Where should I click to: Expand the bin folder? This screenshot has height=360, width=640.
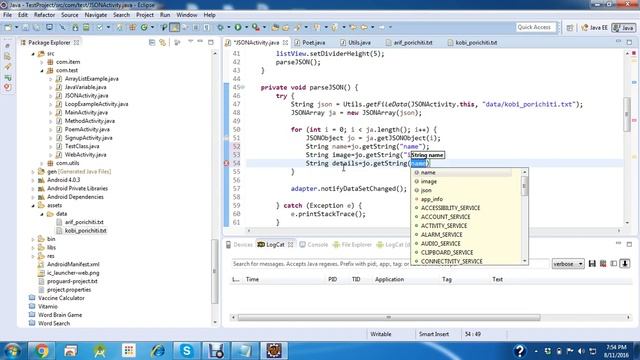click(33, 239)
